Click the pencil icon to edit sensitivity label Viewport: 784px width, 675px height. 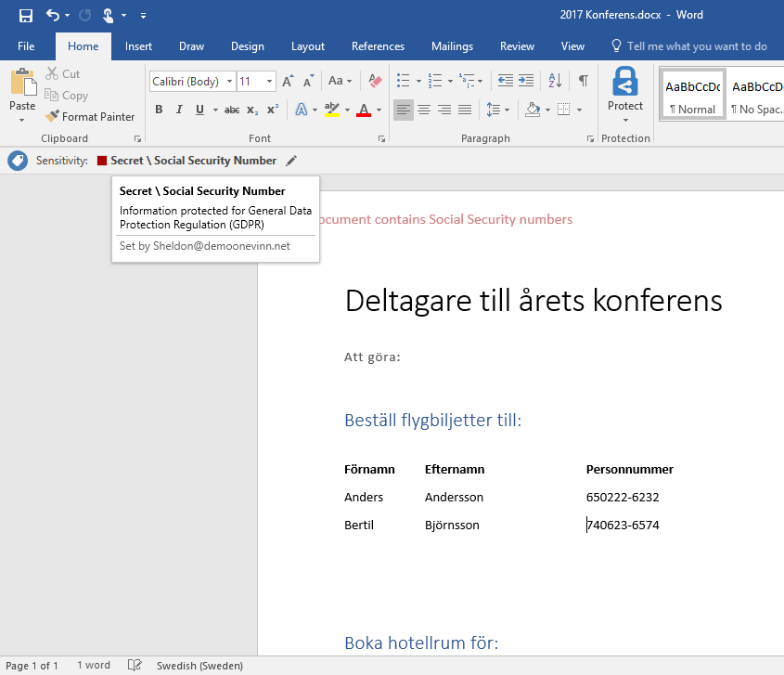tap(291, 161)
